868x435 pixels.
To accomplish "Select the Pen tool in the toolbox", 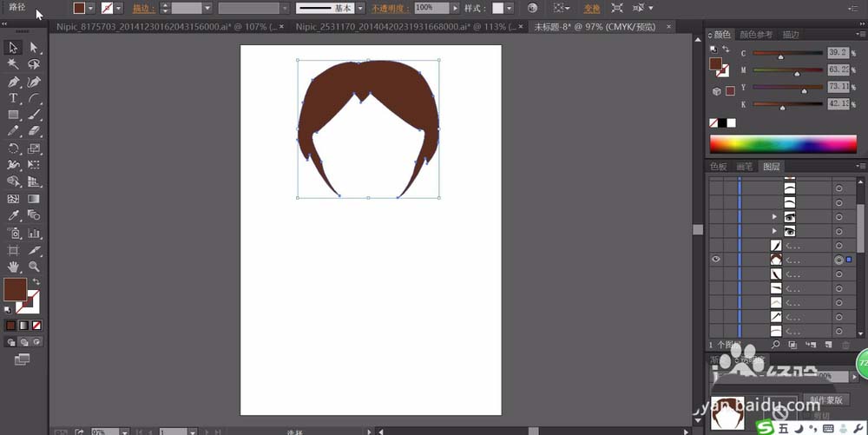I will [x=14, y=82].
